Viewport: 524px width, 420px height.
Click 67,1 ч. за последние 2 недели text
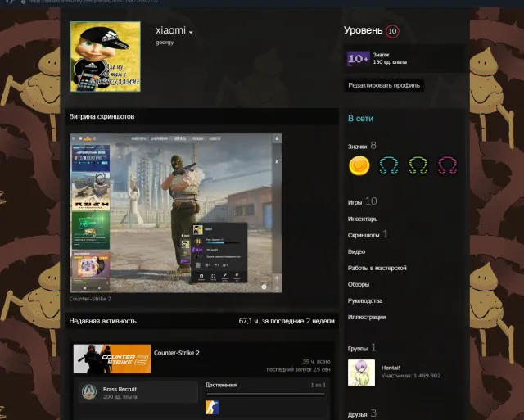click(x=287, y=321)
